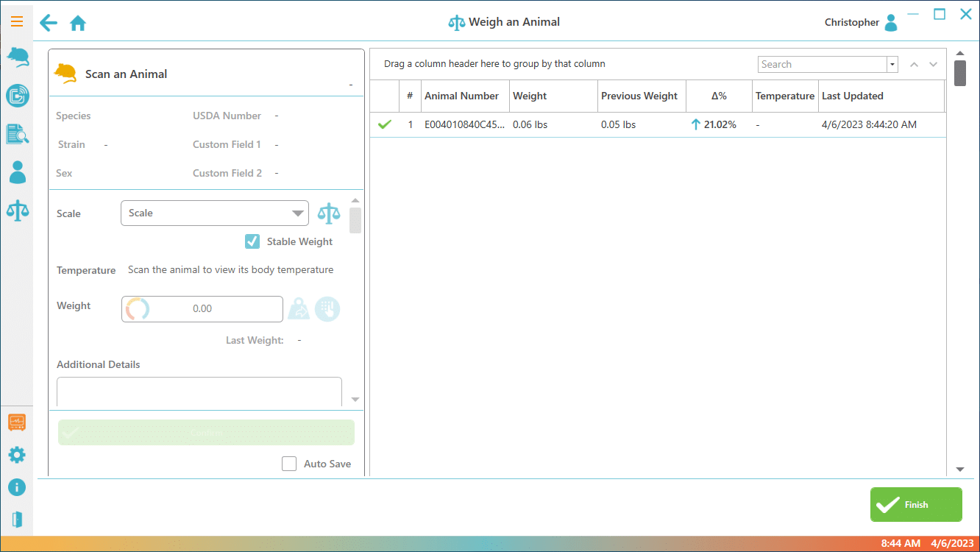Open settings gear in the sidebar
This screenshot has height=552, width=980.
click(x=17, y=455)
